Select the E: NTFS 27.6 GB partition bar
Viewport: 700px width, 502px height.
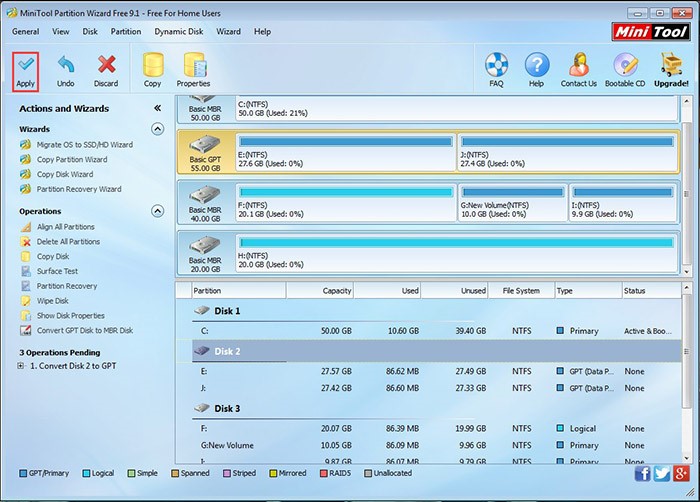346,152
